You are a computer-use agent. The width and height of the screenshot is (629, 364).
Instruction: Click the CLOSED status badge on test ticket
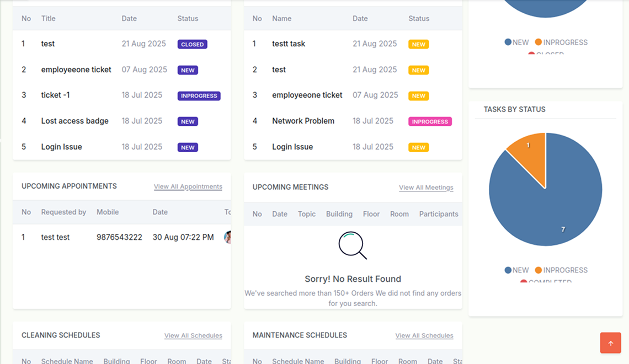(x=192, y=44)
